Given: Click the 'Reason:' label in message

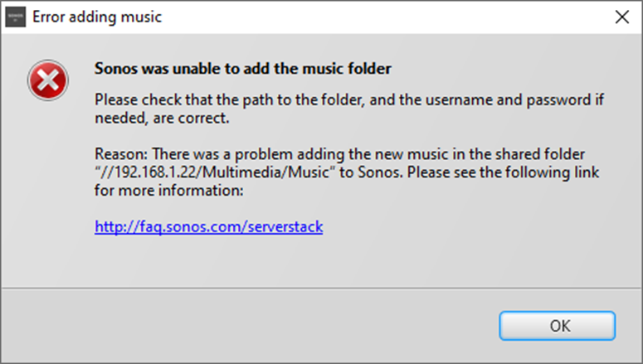Looking at the screenshot, I should (x=121, y=154).
